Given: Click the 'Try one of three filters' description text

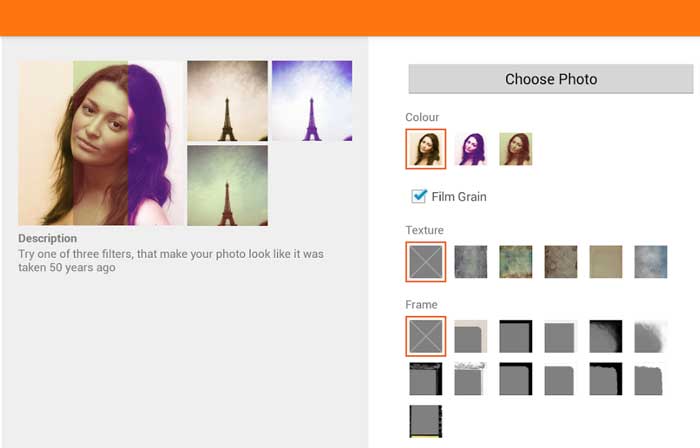Looking at the screenshot, I should [171, 261].
